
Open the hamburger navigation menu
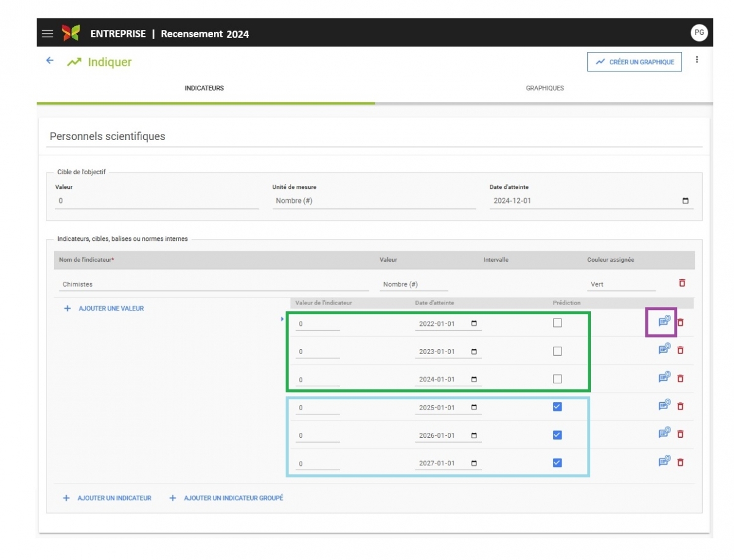coord(48,34)
